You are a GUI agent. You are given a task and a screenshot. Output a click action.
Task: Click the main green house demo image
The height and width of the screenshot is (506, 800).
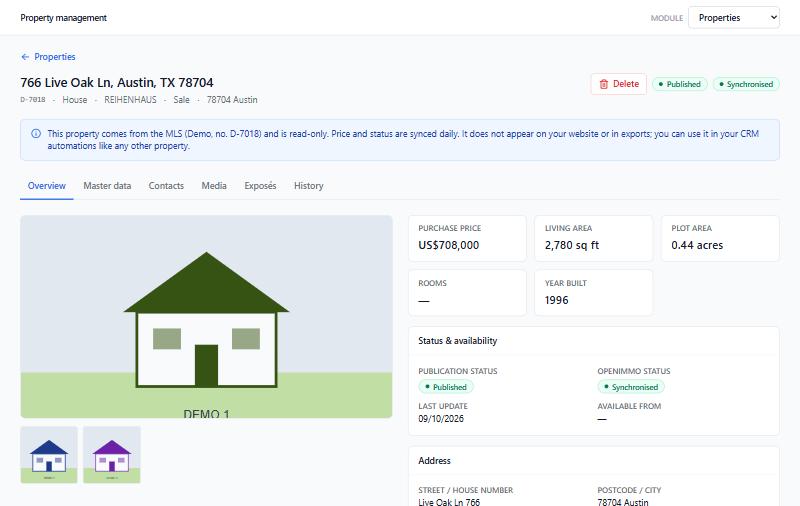pos(206,316)
